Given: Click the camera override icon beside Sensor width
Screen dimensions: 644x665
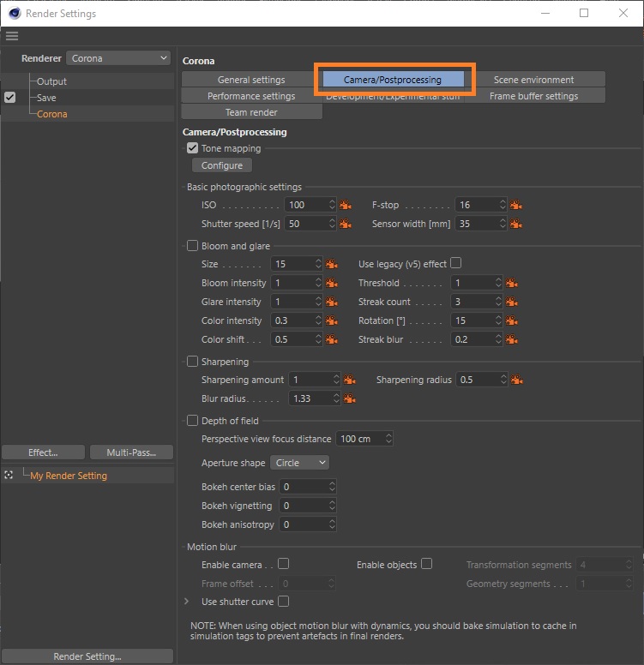Looking at the screenshot, I should [515, 224].
